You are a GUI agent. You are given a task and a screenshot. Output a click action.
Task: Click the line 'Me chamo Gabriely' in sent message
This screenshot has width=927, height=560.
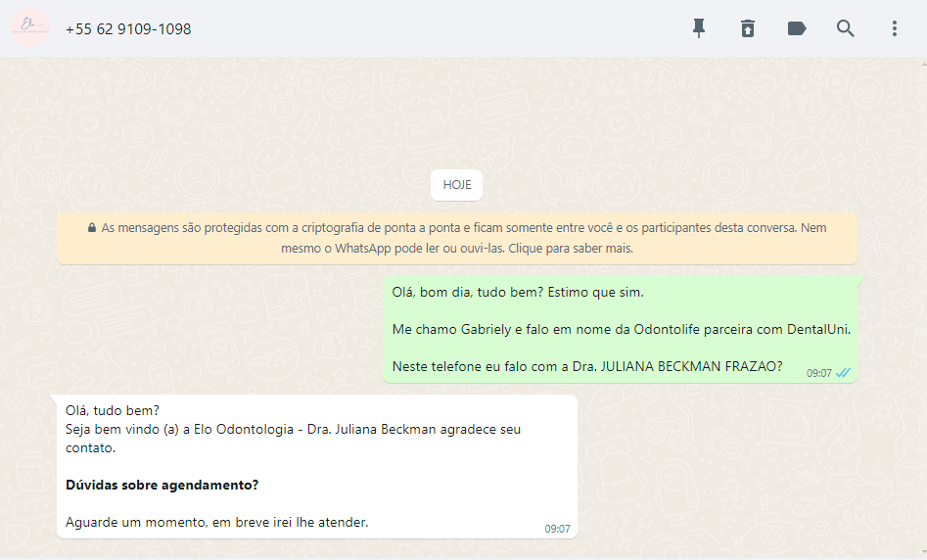coord(622,329)
